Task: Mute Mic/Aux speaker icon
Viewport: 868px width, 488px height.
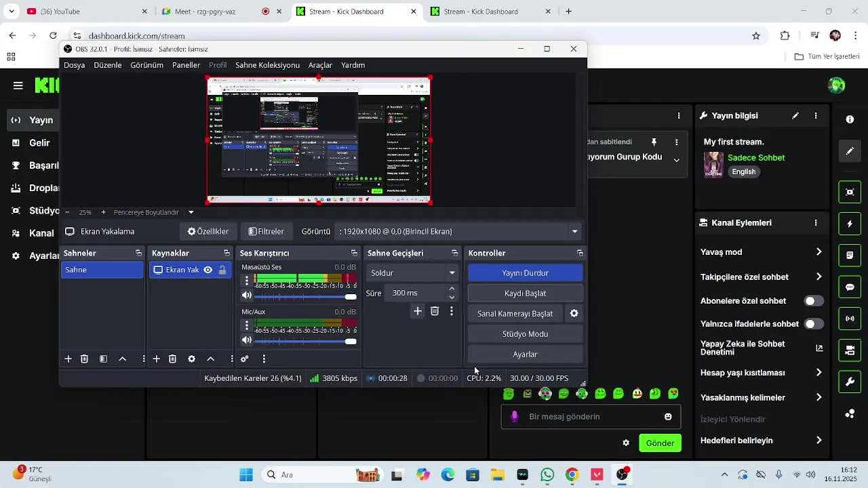Action: coord(247,340)
